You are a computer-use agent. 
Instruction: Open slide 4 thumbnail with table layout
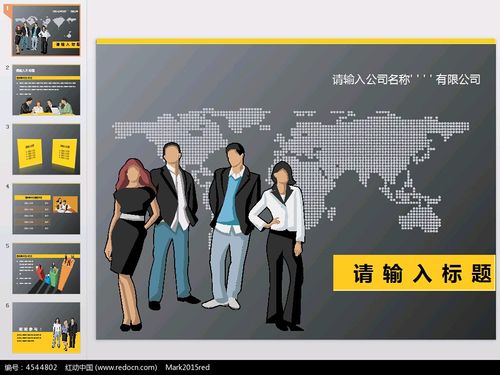[46, 209]
